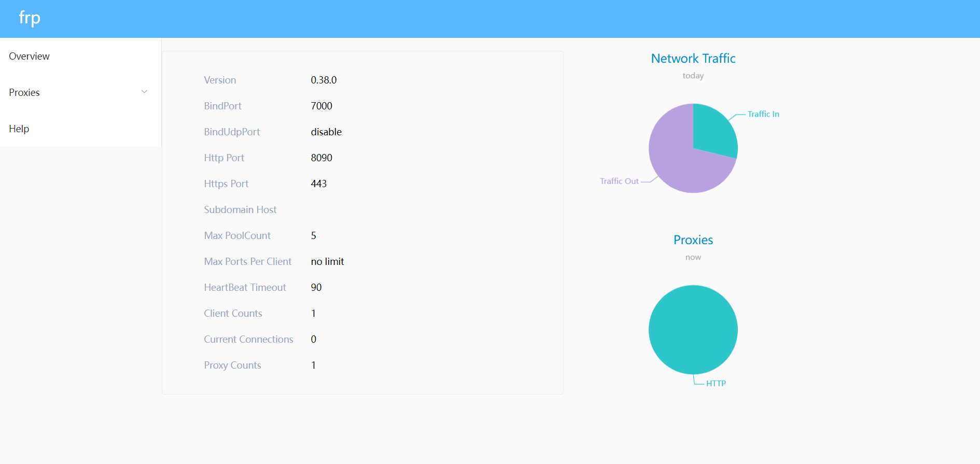Select the Max PoolCount value 5

pyautogui.click(x=313, y=235)
